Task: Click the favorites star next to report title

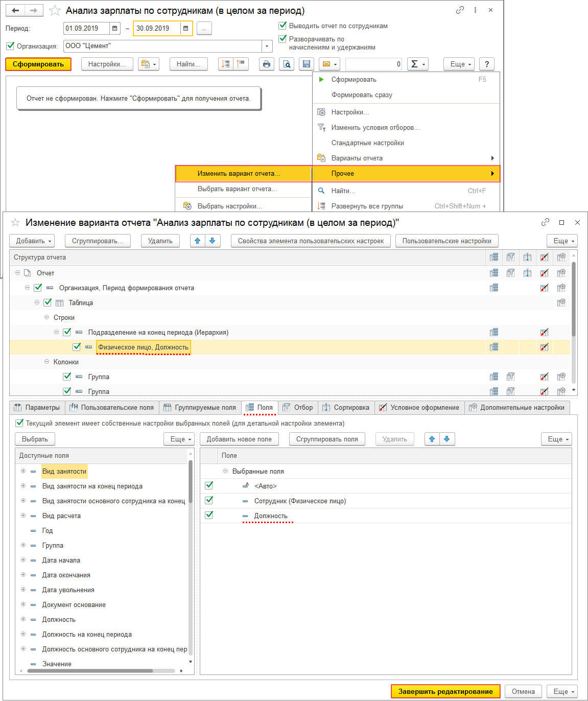Action: pyautogui.click(x=55, y=11)
